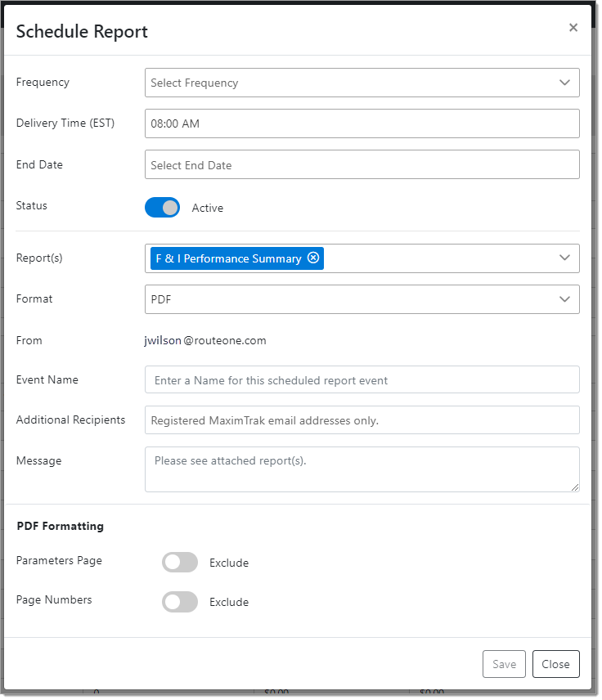Open the Format dropdown showing PDF

pyautogui.click(x=362, y=299)
